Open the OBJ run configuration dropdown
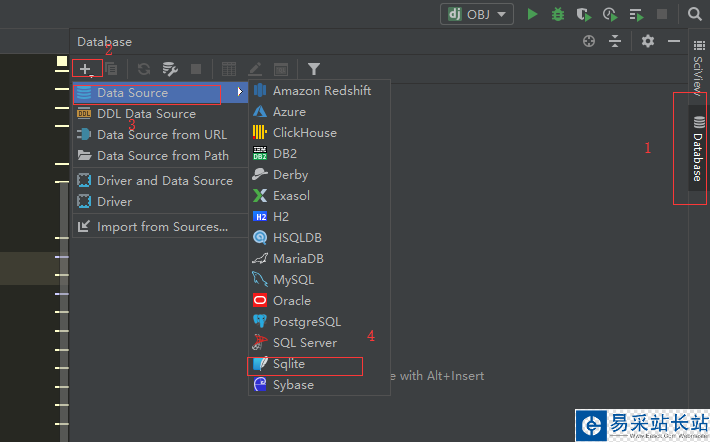Viewport: 710px width, 442px height. pos(477,14)
